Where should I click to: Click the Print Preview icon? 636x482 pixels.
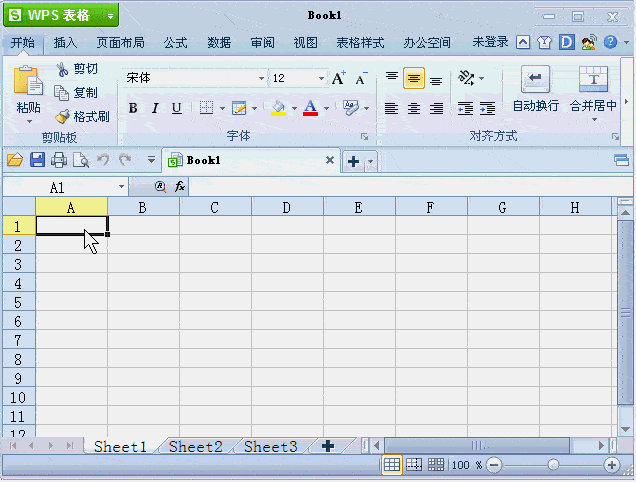[81, 160]
